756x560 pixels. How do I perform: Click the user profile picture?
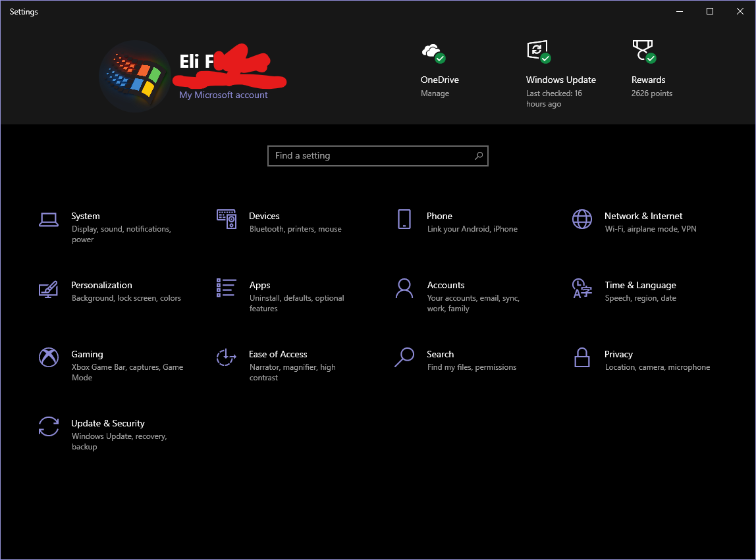click(135, 76)
